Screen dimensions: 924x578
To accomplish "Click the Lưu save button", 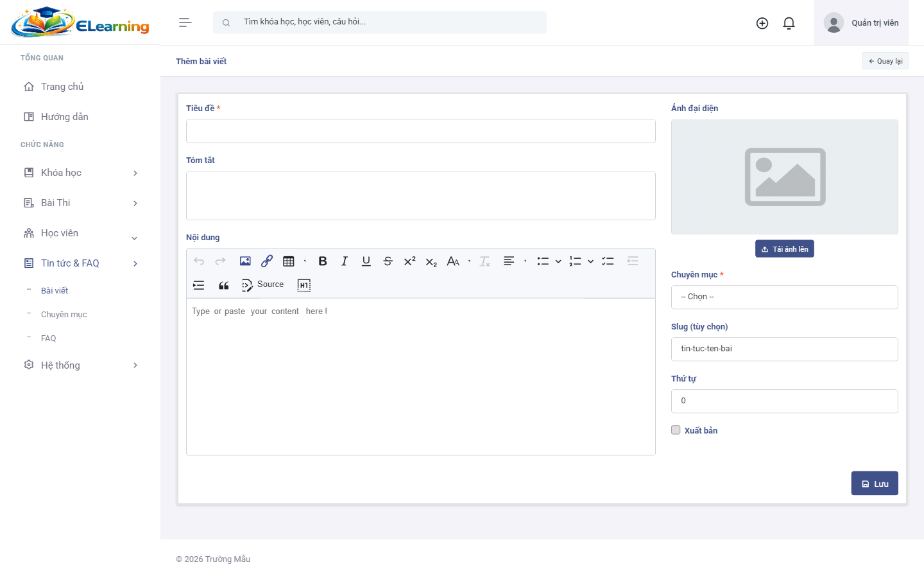I will pos(874,484).
